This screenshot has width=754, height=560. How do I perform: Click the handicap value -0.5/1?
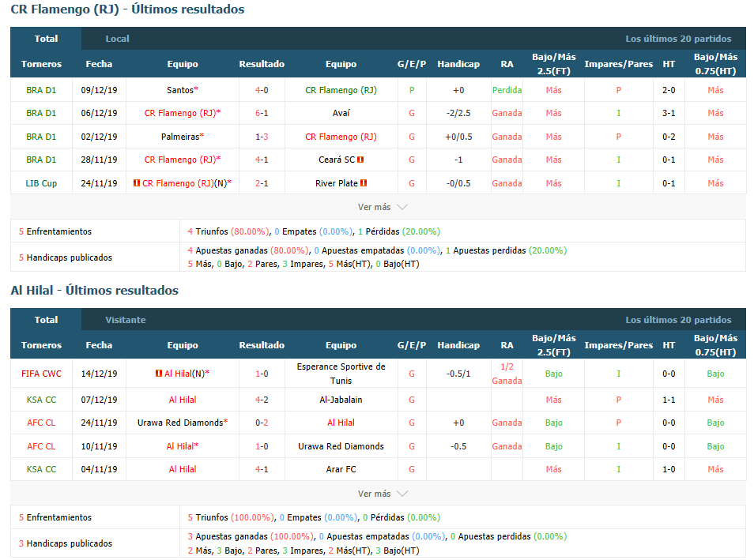coord(458,374)
